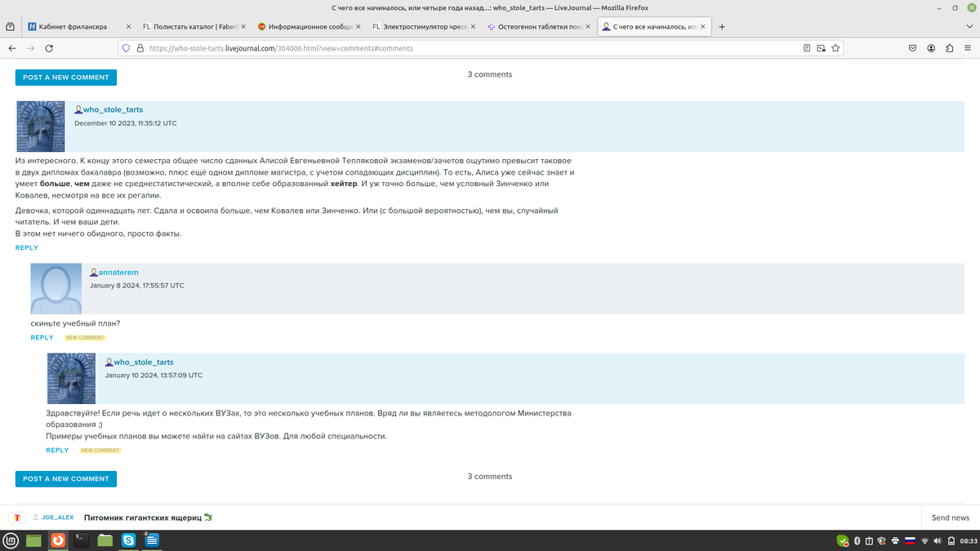Open annaterem default avatar image
The width and height of the screenshot is (980, 551).
coord(56,289)
